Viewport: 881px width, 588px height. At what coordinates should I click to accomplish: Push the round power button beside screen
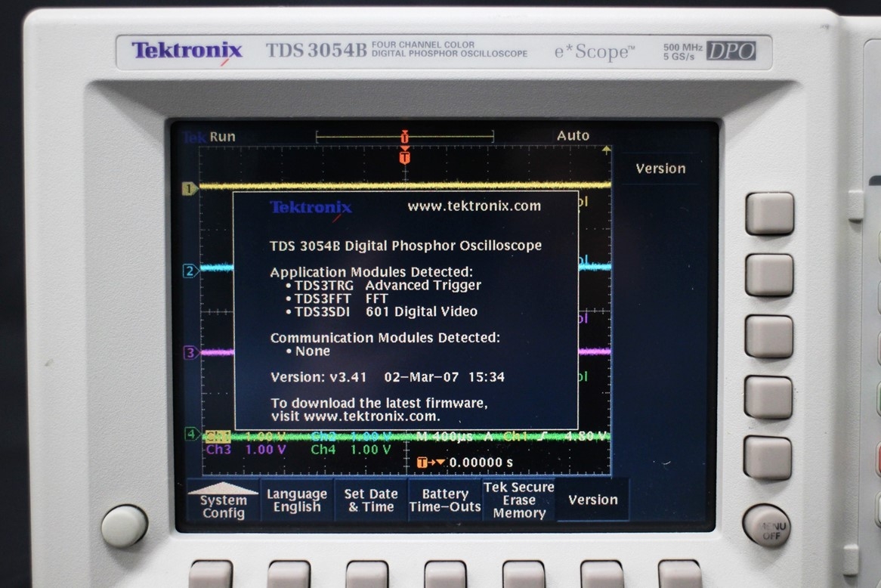point(124,525)
